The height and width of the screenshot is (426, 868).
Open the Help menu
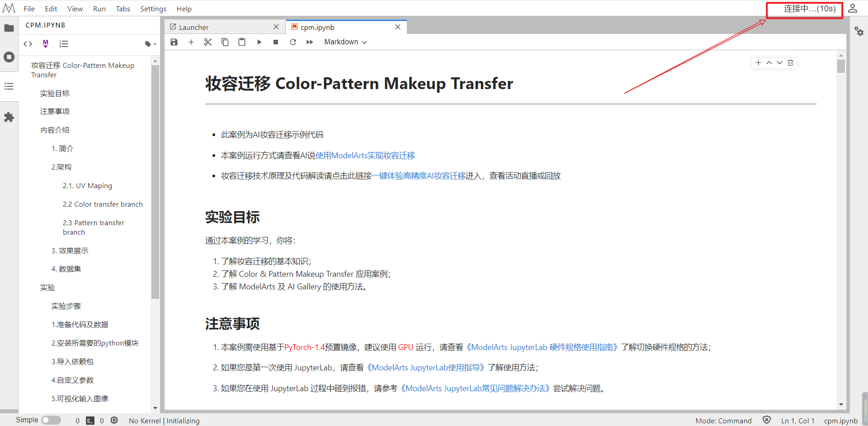pos(184,9)
